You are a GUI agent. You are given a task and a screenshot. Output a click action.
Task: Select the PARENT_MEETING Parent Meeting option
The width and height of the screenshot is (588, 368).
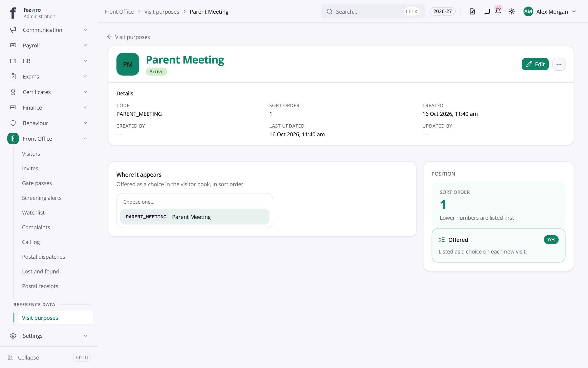pyautogui.click(x=195, y=217)
